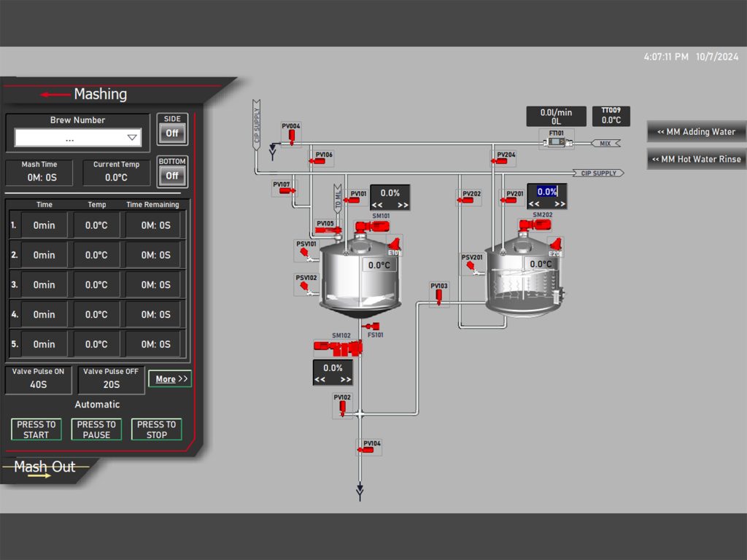Set step 1 temperature value
The image size is (747, 560).
tap(96, 225)
